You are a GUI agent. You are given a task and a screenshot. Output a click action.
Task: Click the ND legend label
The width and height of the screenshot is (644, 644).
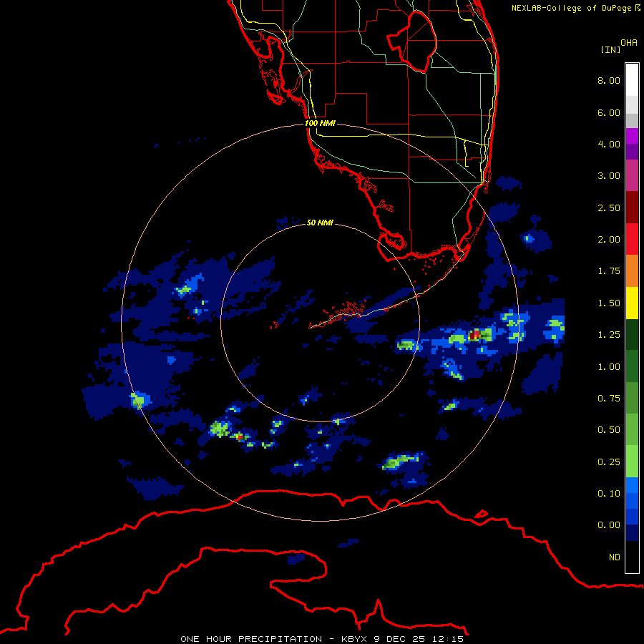615,557
